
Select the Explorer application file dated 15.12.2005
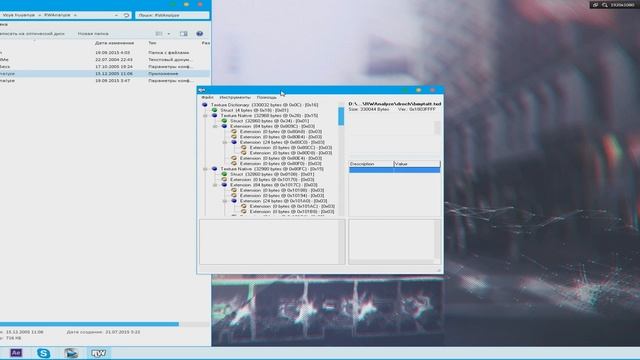(x=105, y=73)
